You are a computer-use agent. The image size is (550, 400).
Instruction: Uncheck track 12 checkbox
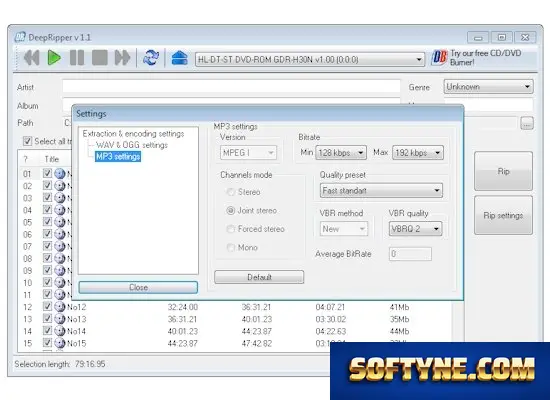47,306
